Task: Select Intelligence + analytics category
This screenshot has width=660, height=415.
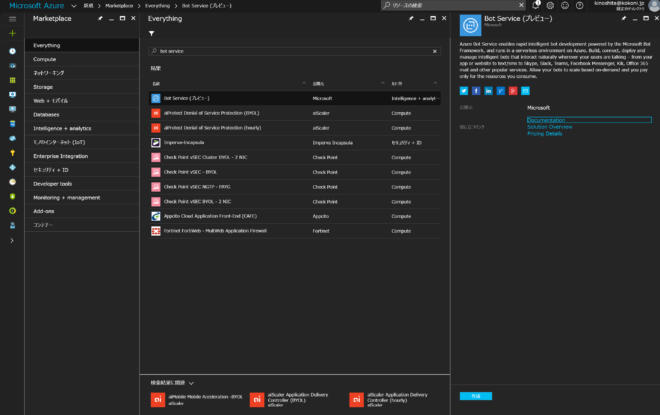Action: coord(62,128)
